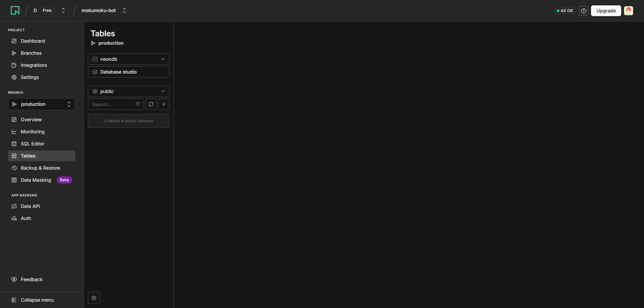
Task: Click the All OK status indicator
Action: click(x=565, y=11)
